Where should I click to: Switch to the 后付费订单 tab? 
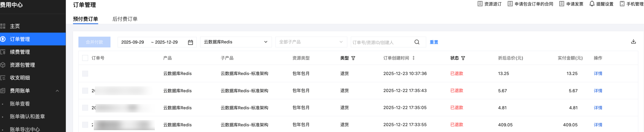click(125, 19)
